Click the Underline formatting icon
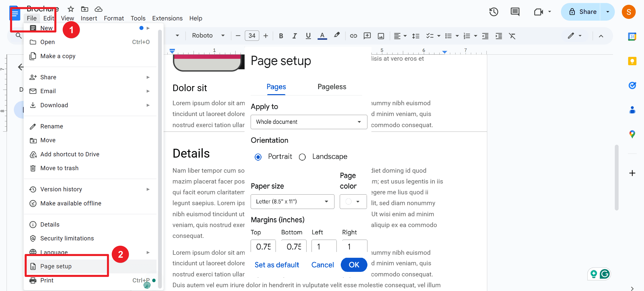The width and height of the screenshot is (644, 291). (308, 36)
